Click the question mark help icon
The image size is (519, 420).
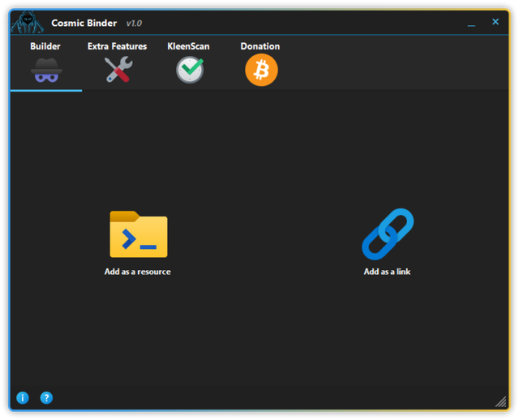(46, 397)
